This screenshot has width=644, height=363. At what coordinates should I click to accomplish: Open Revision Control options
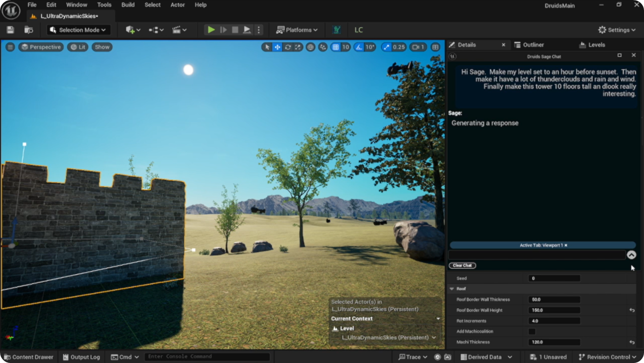point(607,357)
